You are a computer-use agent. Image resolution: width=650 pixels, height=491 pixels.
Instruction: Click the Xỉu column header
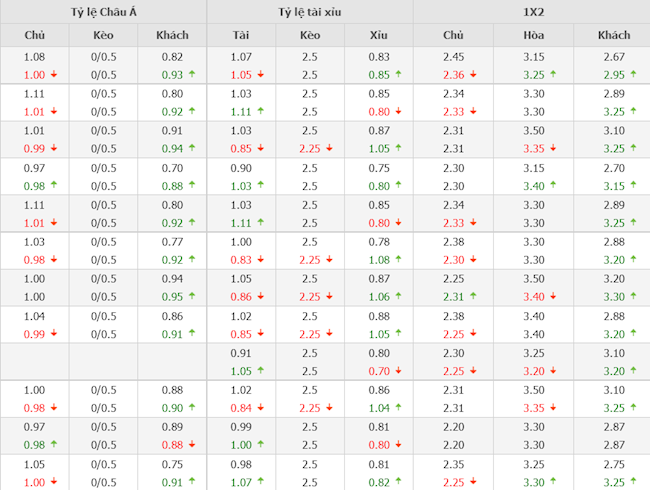pyautogui.click(x=378, y=35)
